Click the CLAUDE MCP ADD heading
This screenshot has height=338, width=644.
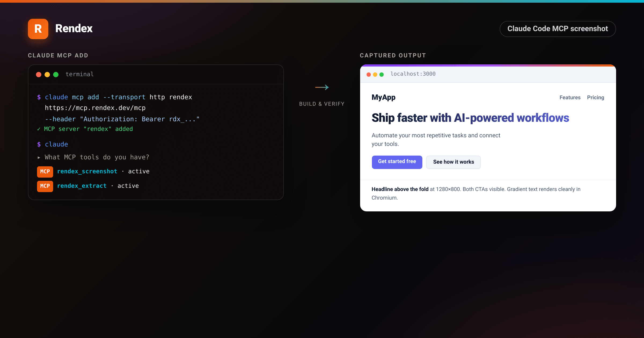pos(58,55)
